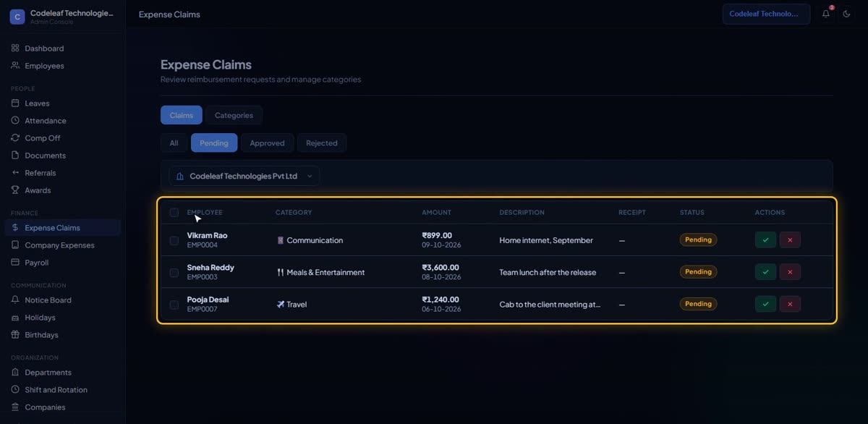The height and width of the screenshot is (424, 868).
Task: Filter claims by Approved status
Action: coord(267,143)
